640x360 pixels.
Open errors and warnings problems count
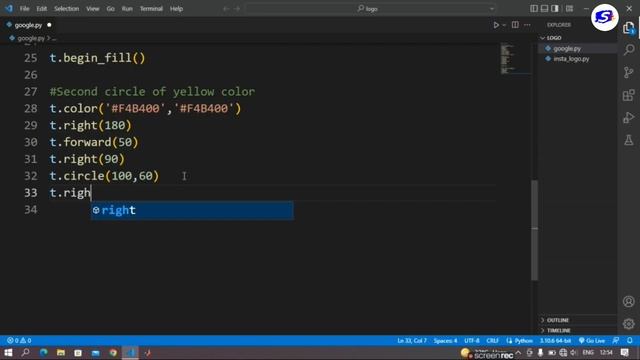19,340
